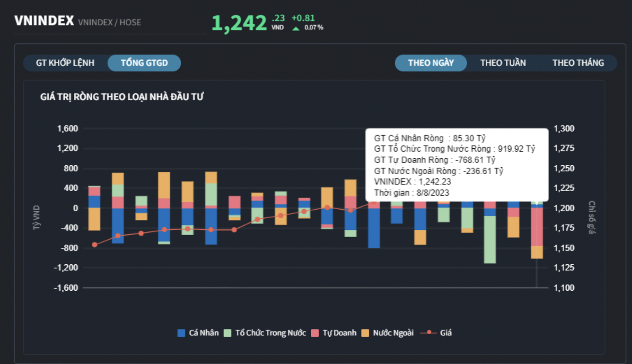Click the 800 left axis label

click(x=71, y=168)
